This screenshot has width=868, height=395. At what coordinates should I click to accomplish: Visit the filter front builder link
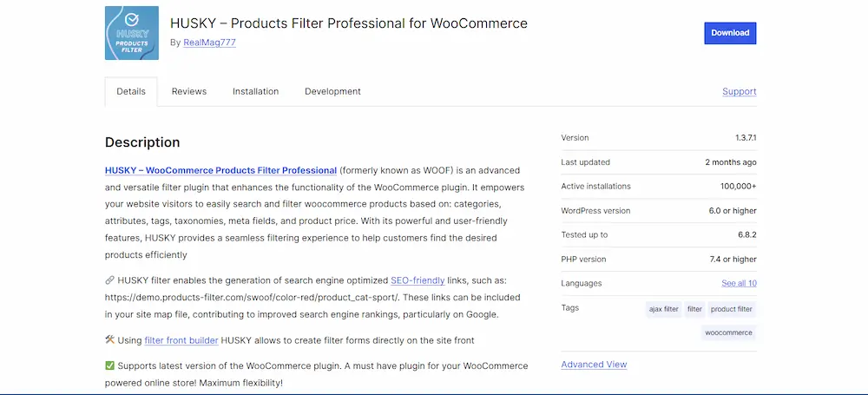(x=181, y=340)
